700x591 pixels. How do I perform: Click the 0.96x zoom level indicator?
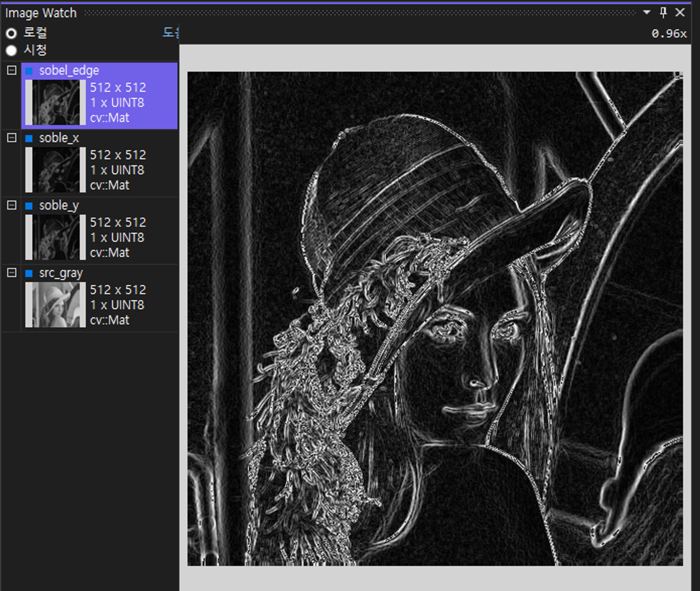669,34
